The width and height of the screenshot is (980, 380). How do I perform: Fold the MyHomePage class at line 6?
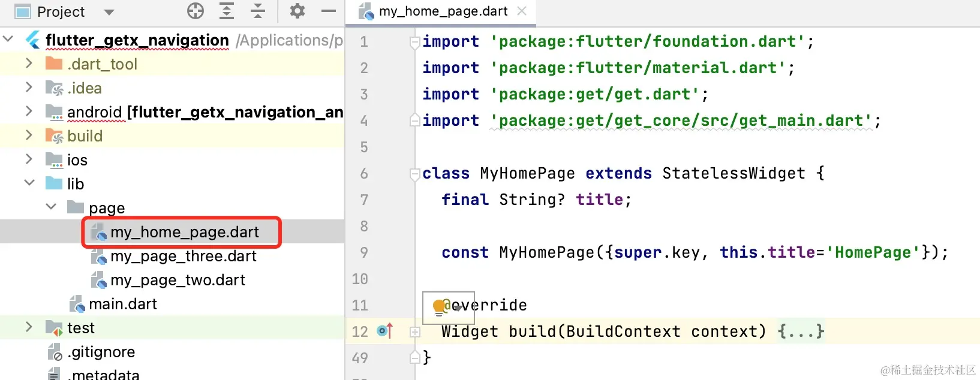414,174
